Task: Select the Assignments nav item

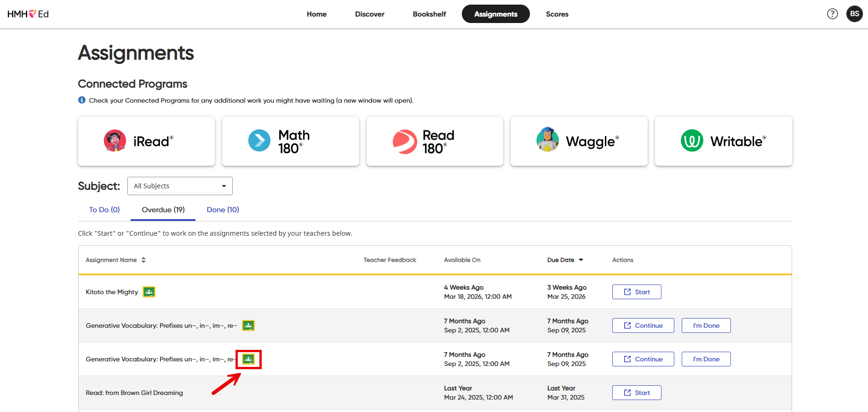Action: (495, 14)
